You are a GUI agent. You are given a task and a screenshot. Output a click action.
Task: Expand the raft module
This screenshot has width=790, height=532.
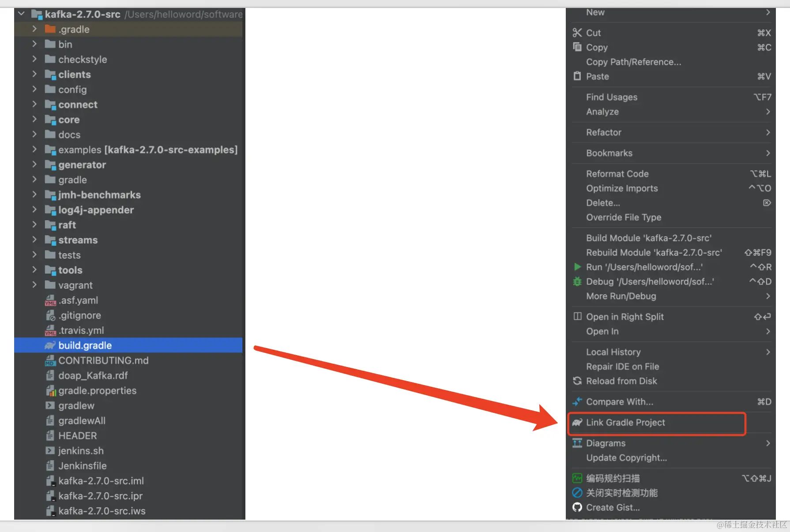click(x=34, y=225)
